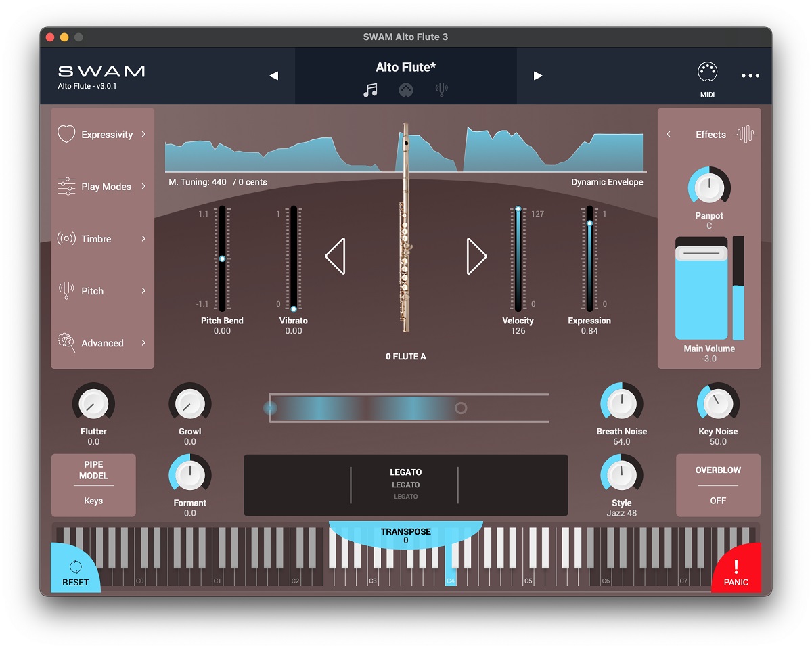Click the Pitch tuning fork icon
This screenshot has height=649, width=812.
66,290
